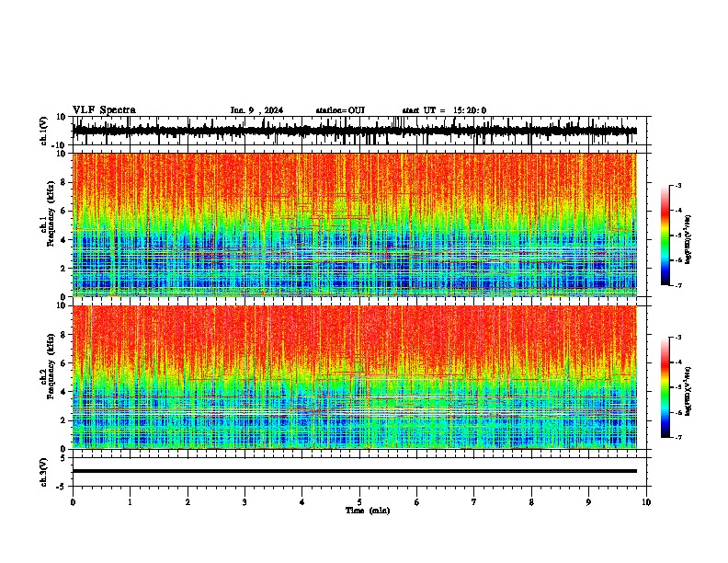Click the ch.1 voltage waveform trace
Viewport: 728px width, 563px height.
tap(355, 131)
